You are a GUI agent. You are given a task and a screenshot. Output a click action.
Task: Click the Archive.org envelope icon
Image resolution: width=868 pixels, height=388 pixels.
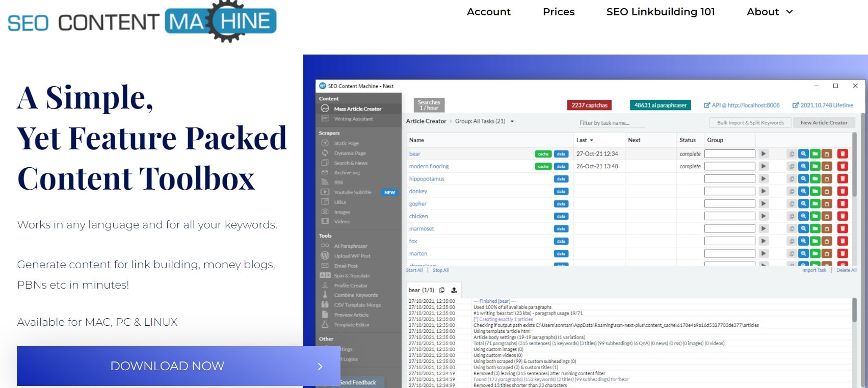point(325,172)
